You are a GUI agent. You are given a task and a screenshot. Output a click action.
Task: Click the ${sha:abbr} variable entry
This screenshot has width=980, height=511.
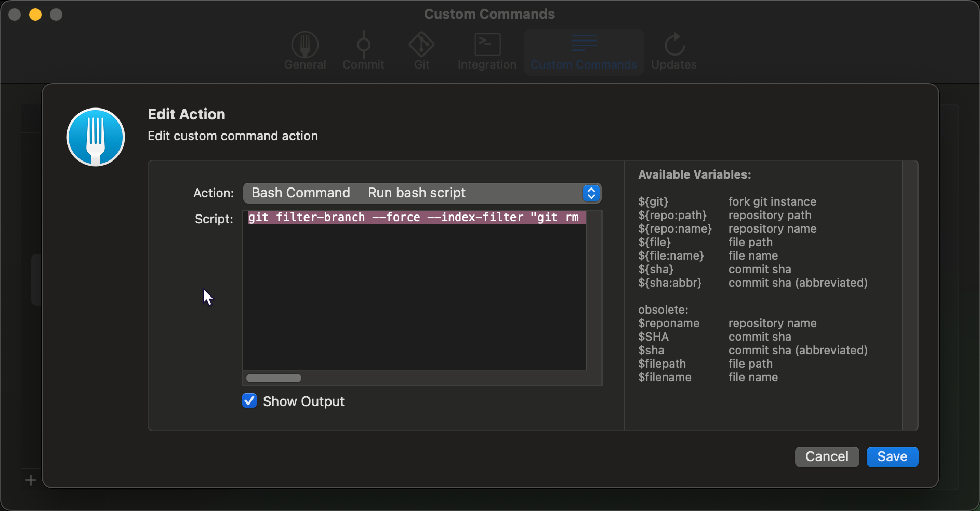click(670, 283)
